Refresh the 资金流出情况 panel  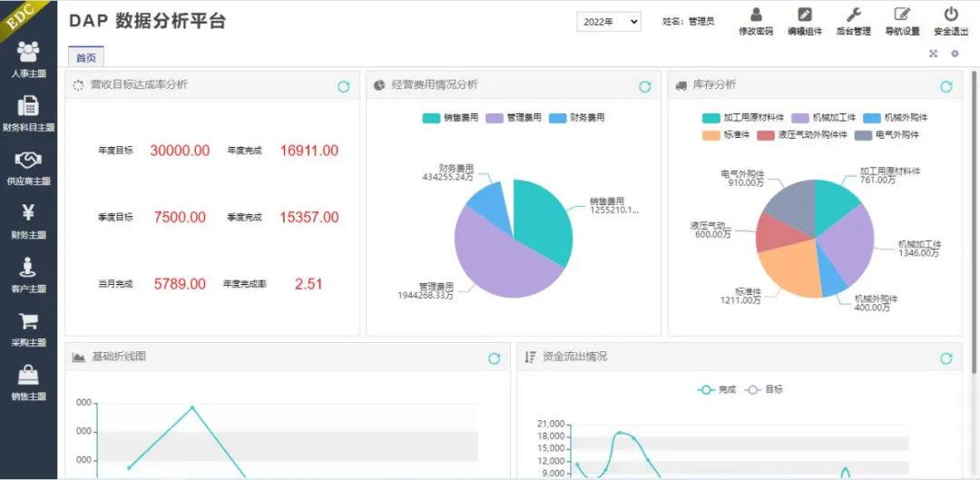pos(946,358)
